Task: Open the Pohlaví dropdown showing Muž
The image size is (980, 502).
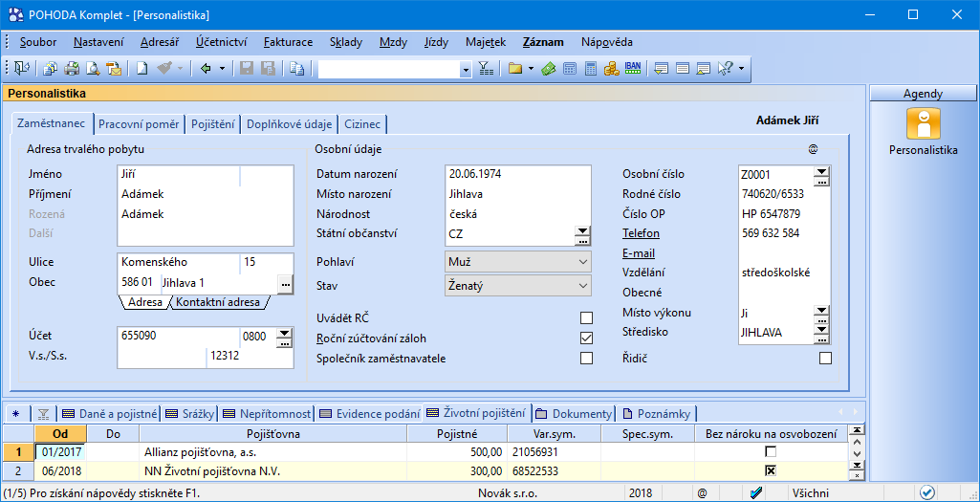Action: 517,261
